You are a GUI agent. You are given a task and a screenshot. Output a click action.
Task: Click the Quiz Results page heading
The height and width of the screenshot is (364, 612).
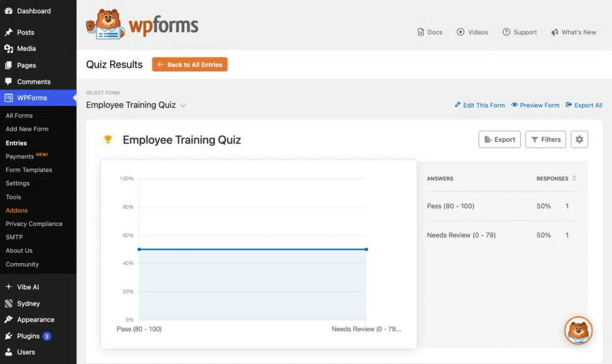tap(114, 65)
